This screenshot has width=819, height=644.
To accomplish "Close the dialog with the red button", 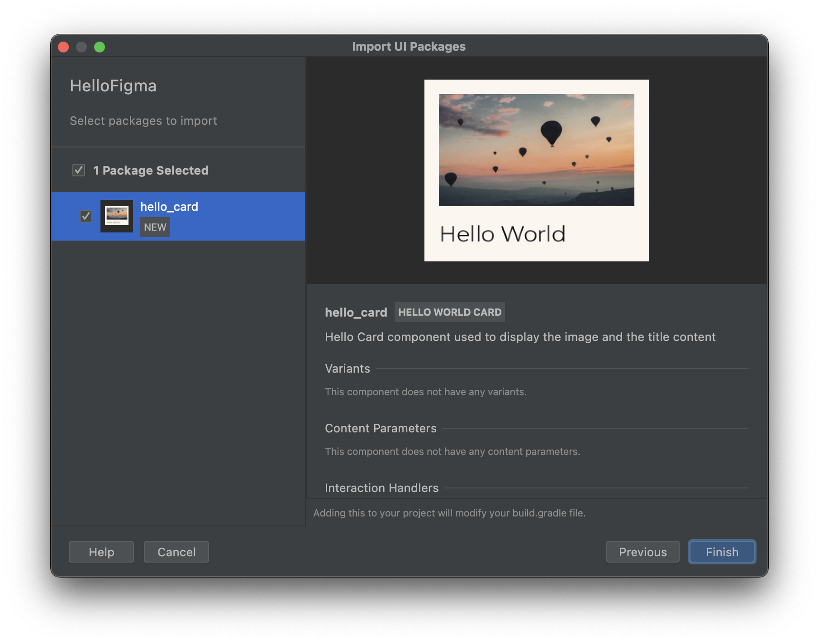I will tap(63, 47).
